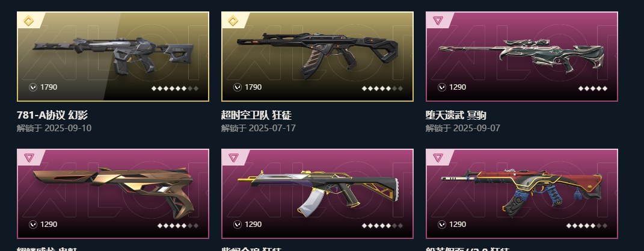
Task: Click the VP currency icon on 781-A协议 幻影
Action: (x=33, y=87)
